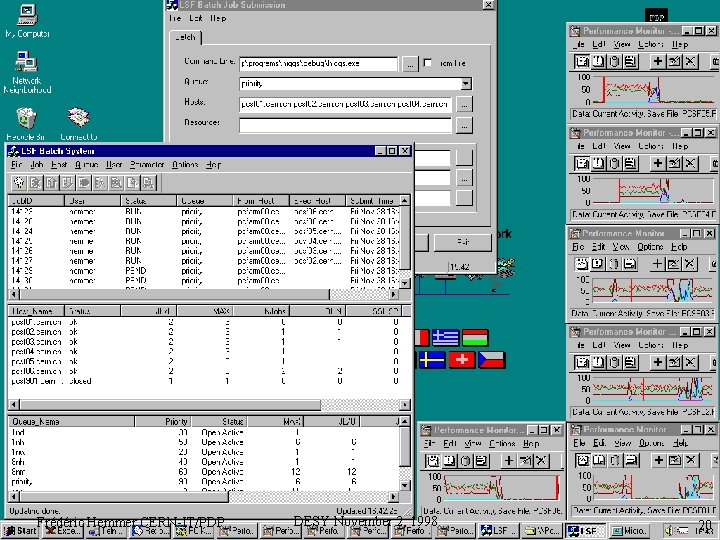The image size is (720, 540).
Task: Click the Greek flag icon on the desktop
Action: tap(444, 338)
